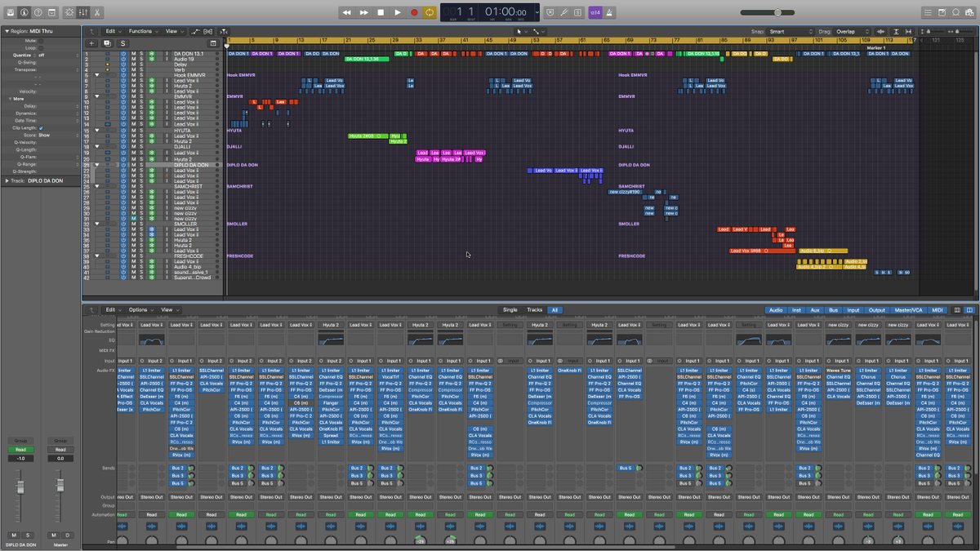Viewport: 980px width, 551px height.
Task: Open Editors with the scissors icon
Action: pos(96,12)
